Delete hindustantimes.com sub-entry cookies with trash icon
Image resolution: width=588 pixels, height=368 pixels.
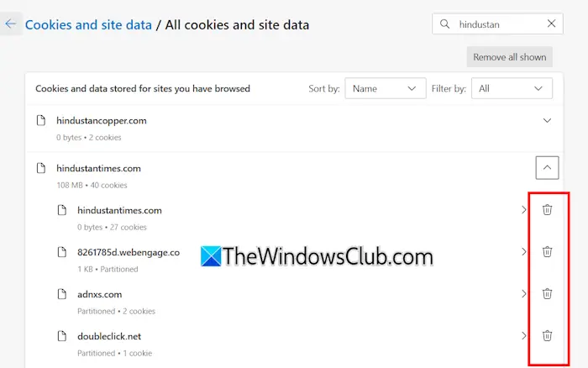click(x=547, y=210)
